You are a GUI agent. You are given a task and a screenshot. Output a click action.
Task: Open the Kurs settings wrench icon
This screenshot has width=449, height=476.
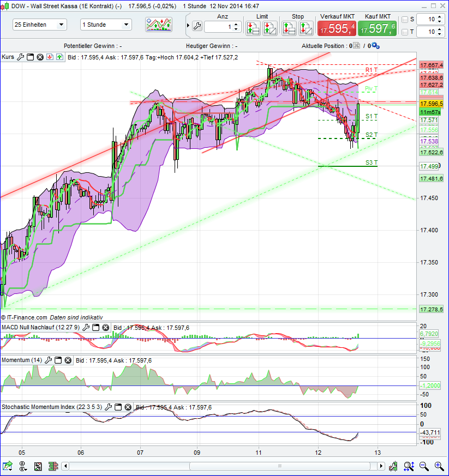(20, 57)
